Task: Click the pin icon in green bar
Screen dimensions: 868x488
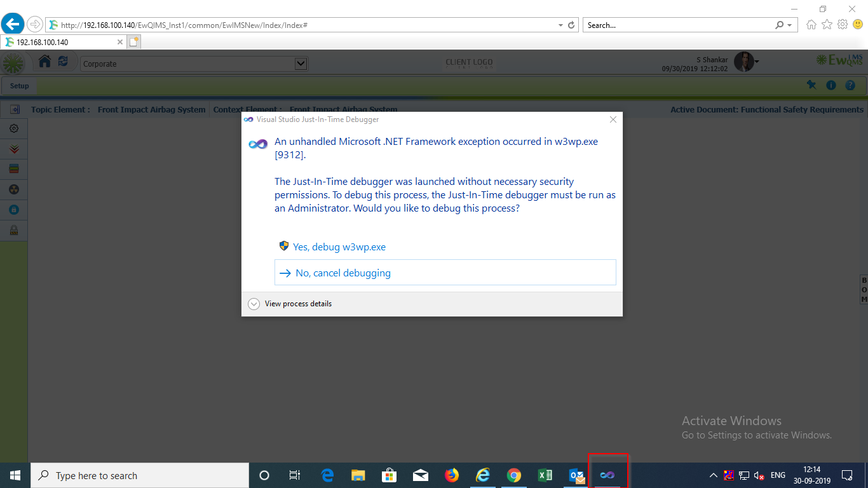Action: click(811, 85)
